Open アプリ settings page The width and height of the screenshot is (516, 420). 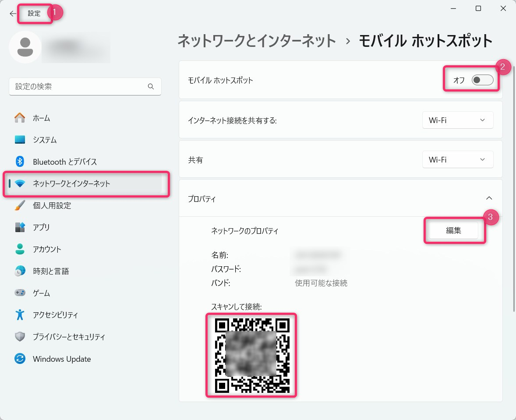pos(85,227)
